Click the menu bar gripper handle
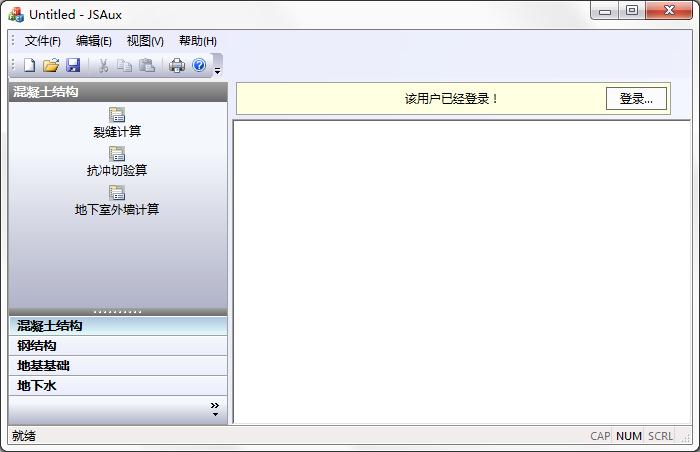Viewport: 700px width, 452px height. click(x=13, y=41)
